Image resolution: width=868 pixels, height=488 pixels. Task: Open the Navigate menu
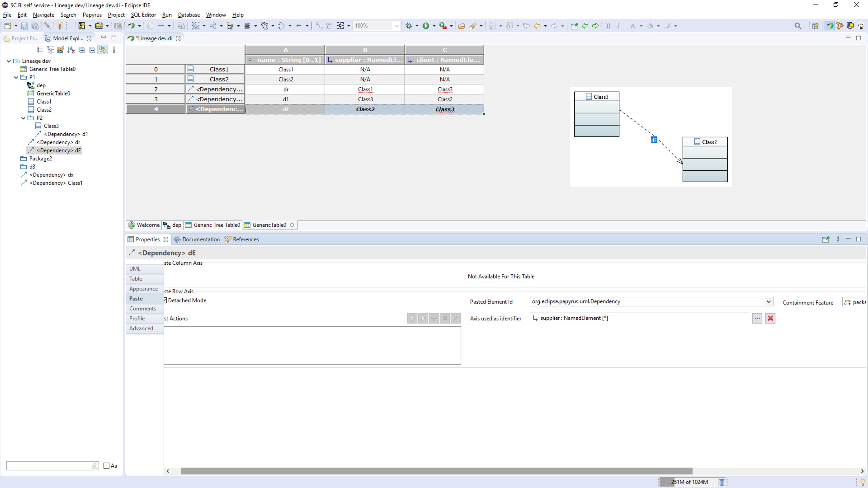click(x=43, y=15)
